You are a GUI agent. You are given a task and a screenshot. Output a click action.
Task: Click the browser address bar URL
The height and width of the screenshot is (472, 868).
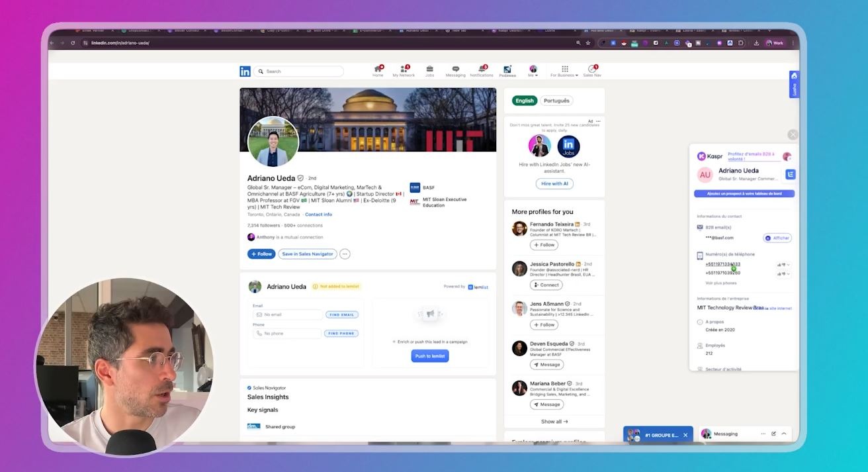coord(120,43)
